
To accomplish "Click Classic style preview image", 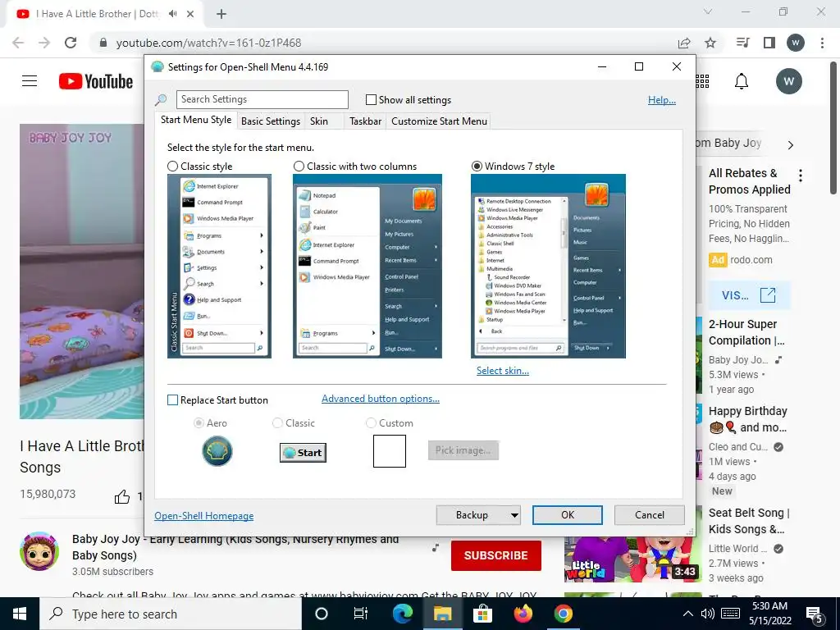I will [x=219, y=267].
